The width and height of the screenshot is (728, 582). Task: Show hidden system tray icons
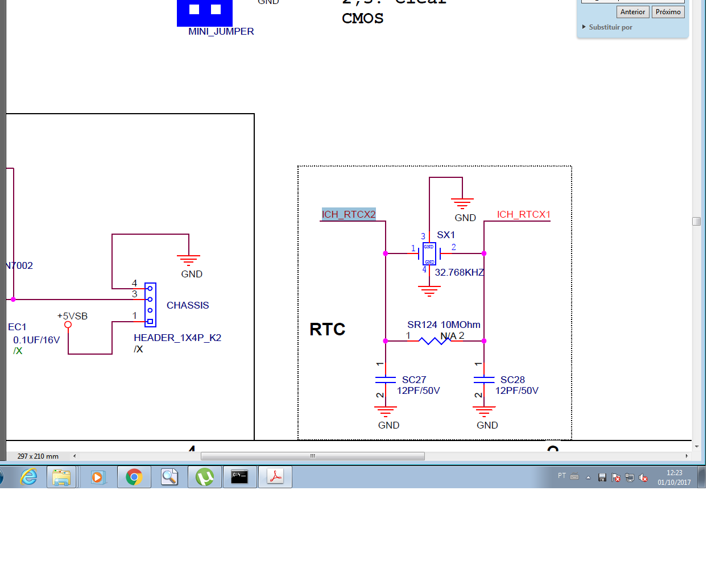pos(588,477)
